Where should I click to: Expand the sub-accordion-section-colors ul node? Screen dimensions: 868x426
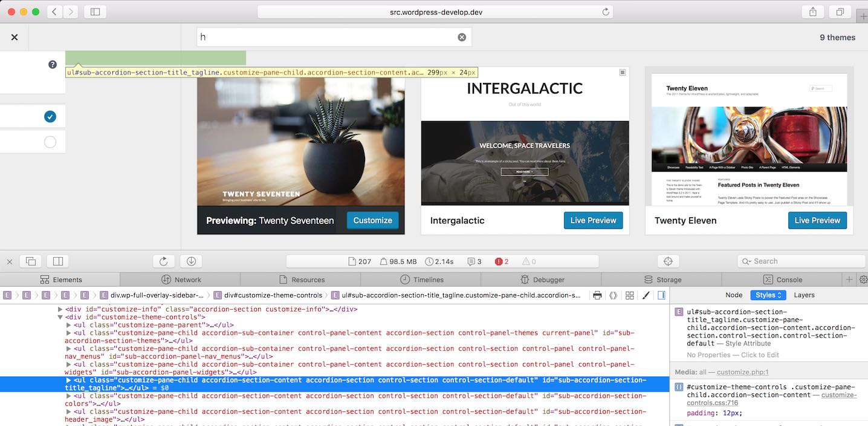[69, 396]
